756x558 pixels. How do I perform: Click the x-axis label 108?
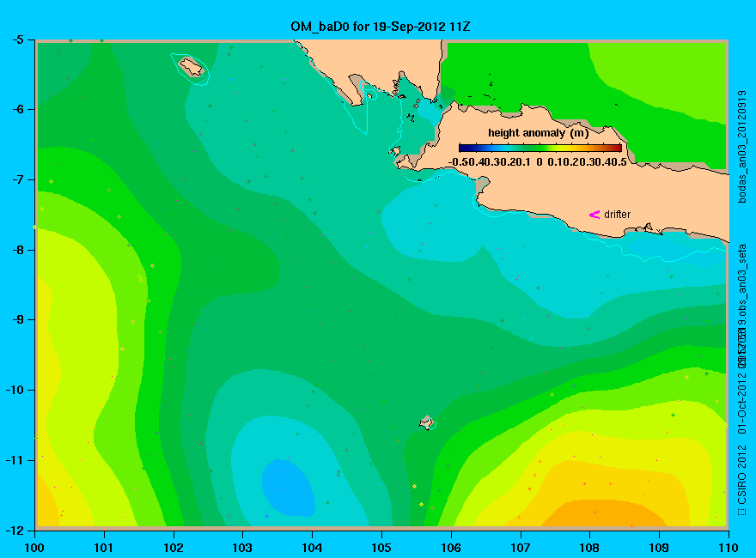coord(589,548)
